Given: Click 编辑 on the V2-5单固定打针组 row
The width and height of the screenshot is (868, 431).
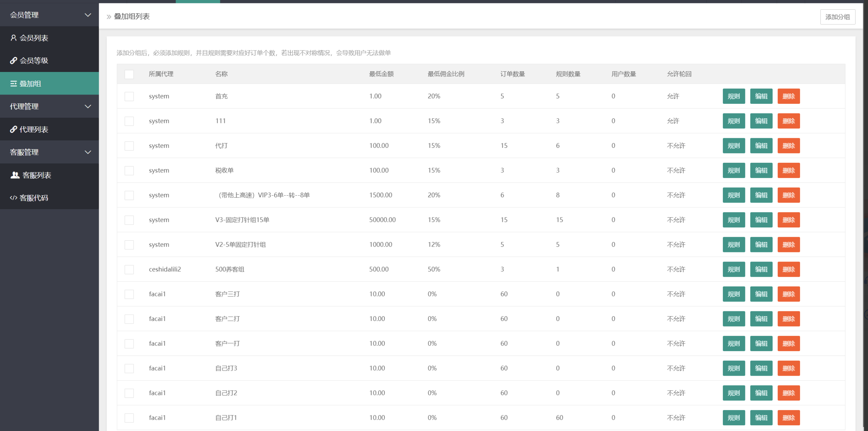Looking at the screenshot, I should 761,244.
